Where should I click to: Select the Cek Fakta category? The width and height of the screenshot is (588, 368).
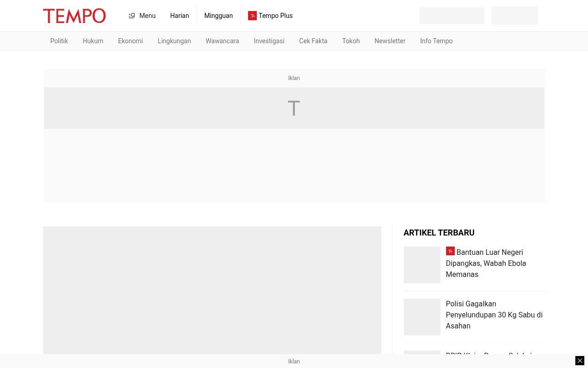click(313, 41)
